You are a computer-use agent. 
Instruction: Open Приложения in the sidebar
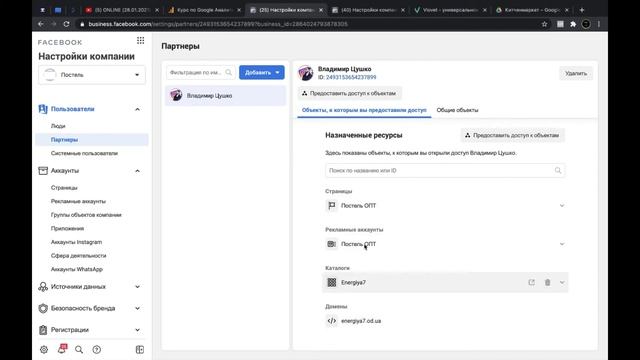[67, 229]
